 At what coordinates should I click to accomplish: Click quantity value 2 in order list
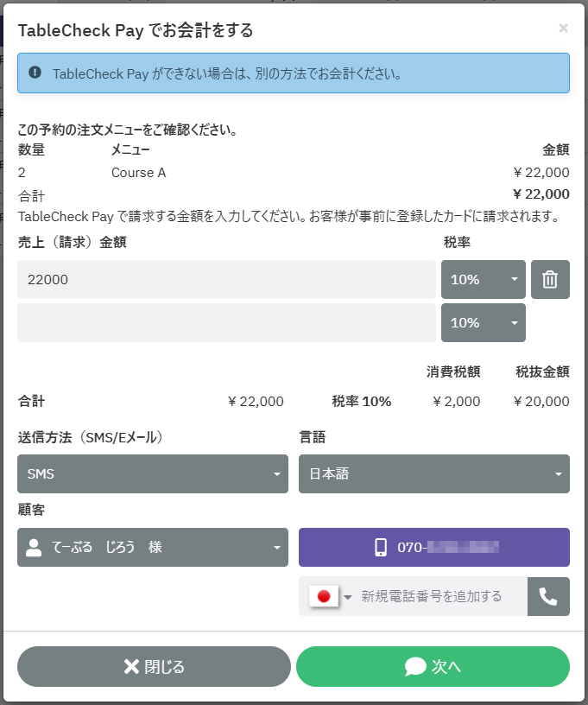[x=22, y=173]
